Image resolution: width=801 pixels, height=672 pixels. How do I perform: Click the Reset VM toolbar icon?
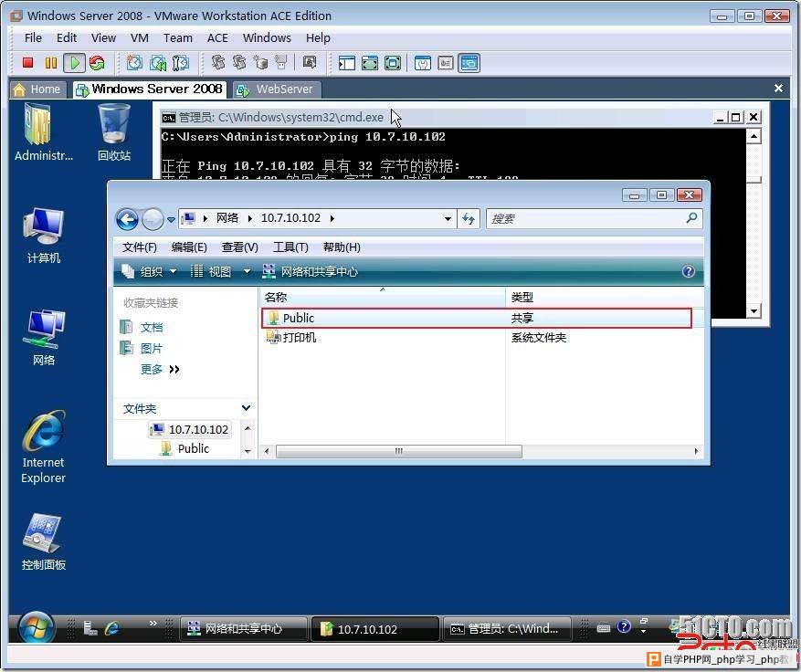(97, 63)
